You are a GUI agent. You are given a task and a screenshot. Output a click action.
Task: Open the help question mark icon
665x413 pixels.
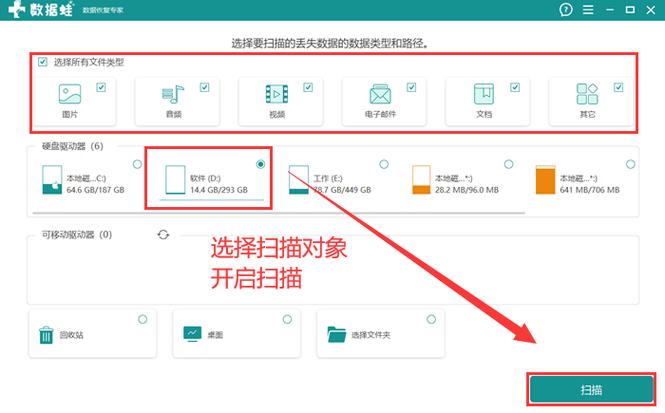click(x=566, y=9)
